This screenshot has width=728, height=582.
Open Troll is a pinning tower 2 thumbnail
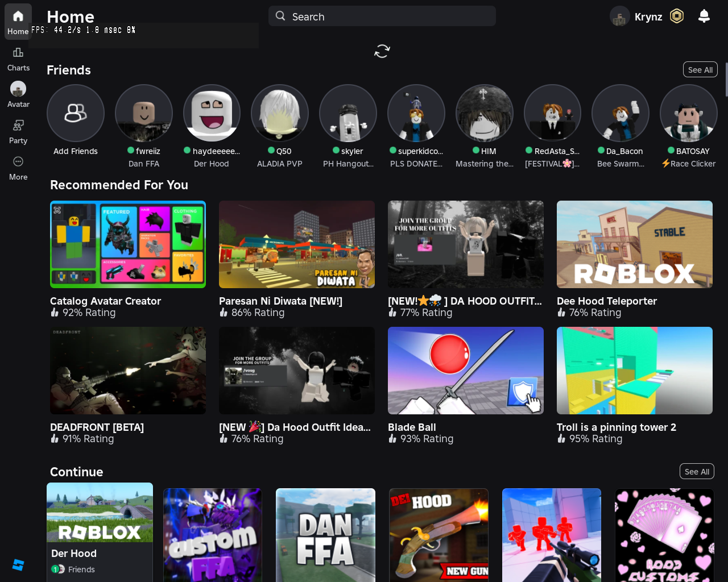pos(635,371)
